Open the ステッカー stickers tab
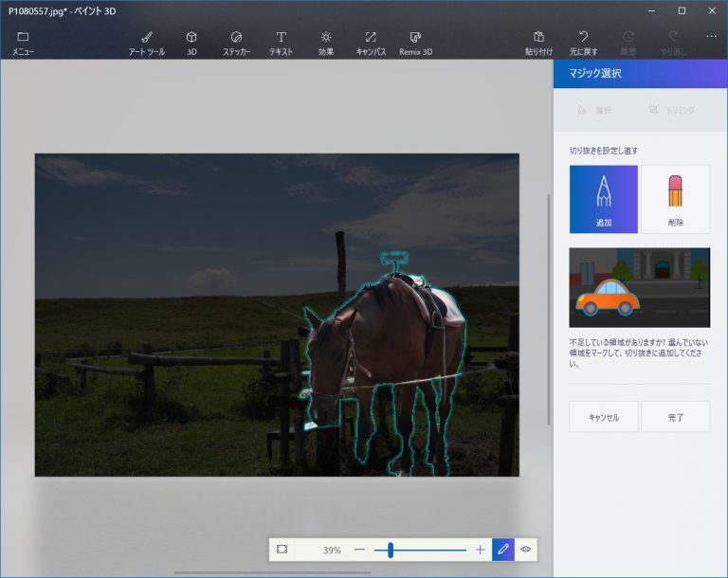Image resolution: width=728 pixels, height=578 pixels. tap(236, 44)
